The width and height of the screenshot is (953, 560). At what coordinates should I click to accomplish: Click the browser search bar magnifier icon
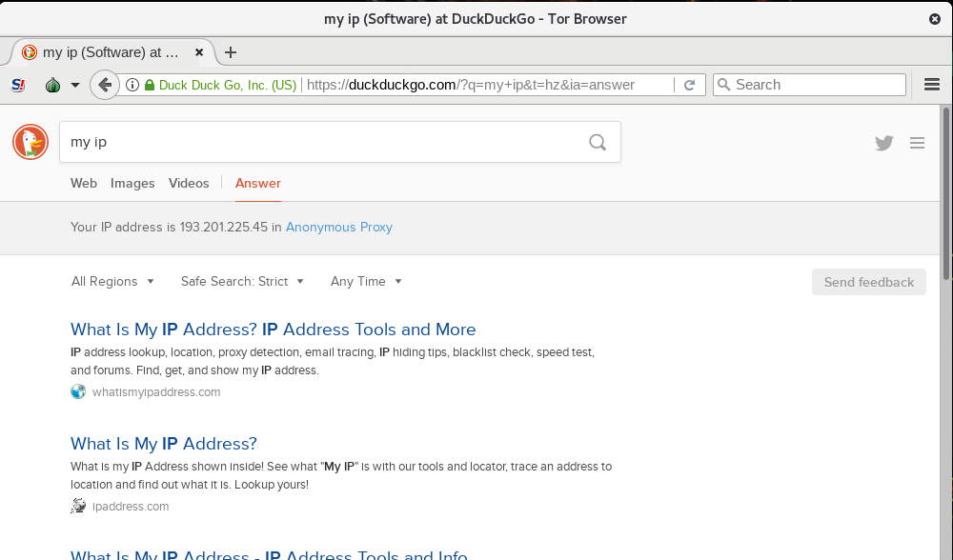pyautogui.click(x=723, y=85)
